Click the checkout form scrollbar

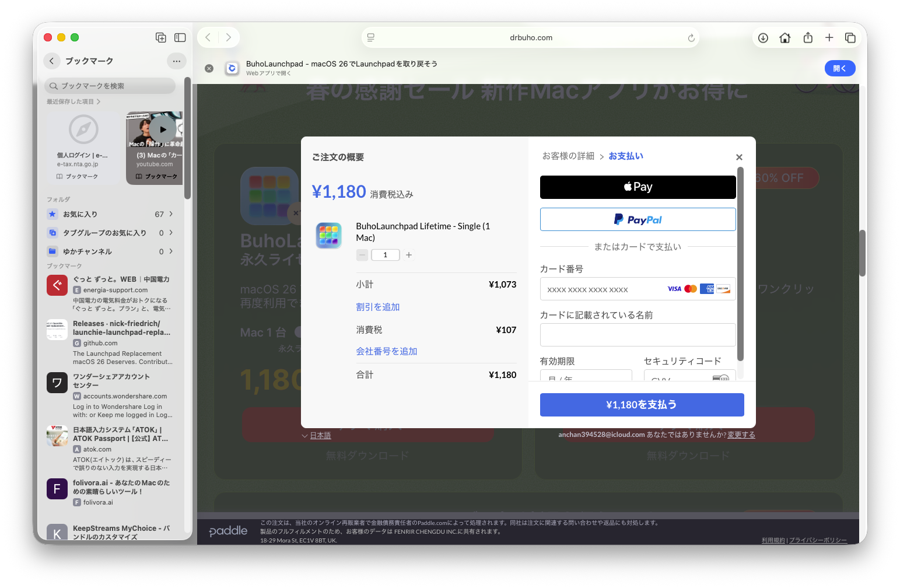[740, 264]
